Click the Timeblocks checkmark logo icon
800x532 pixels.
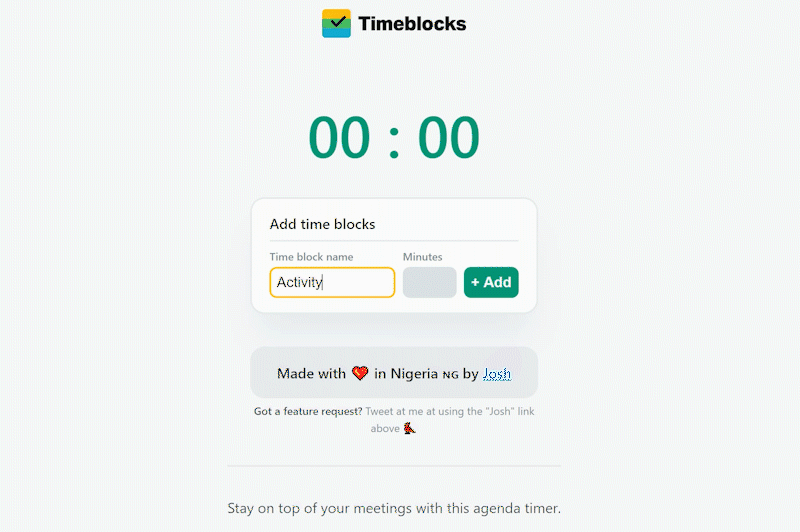pyautogui.click(x=336, y=23)
